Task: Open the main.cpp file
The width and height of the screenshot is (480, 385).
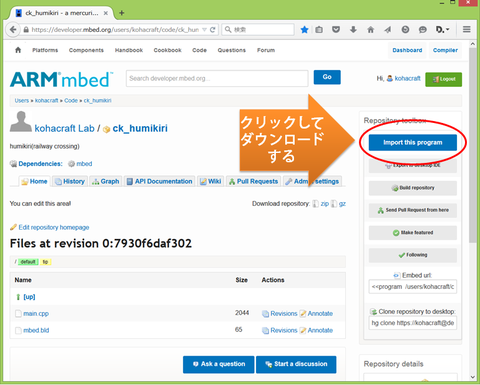Action: 36,314
